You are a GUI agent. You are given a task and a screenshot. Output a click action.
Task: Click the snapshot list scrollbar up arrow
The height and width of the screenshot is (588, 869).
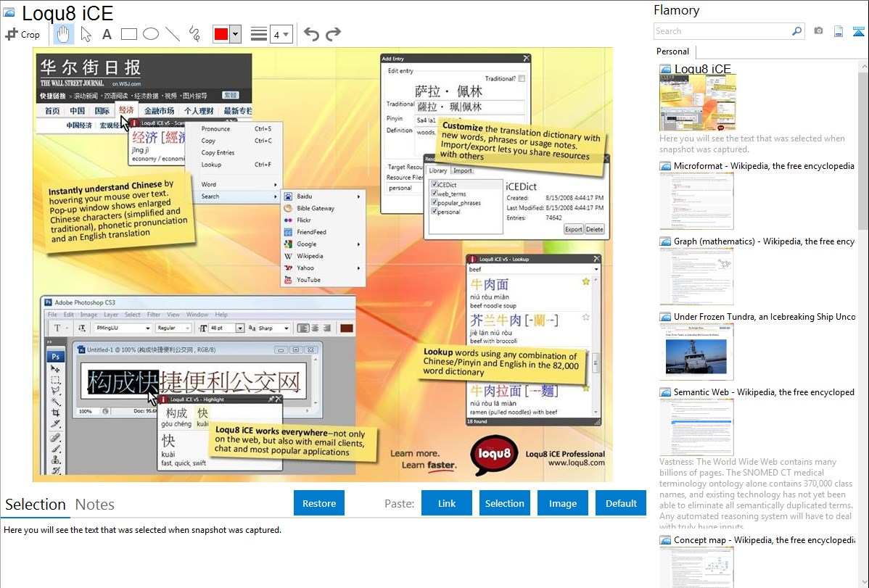click(864, 66)
